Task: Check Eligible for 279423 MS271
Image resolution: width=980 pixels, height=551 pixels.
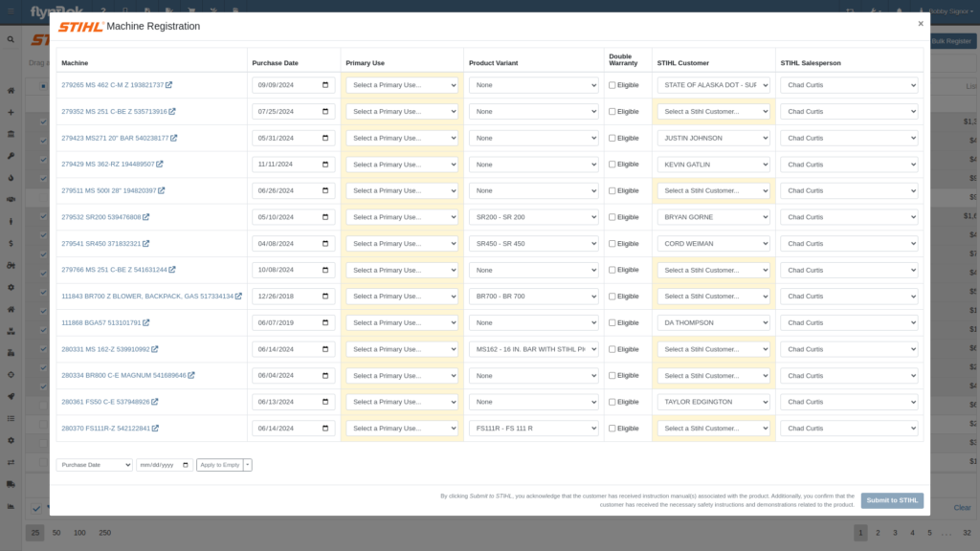Action: (x=612, y=138)
